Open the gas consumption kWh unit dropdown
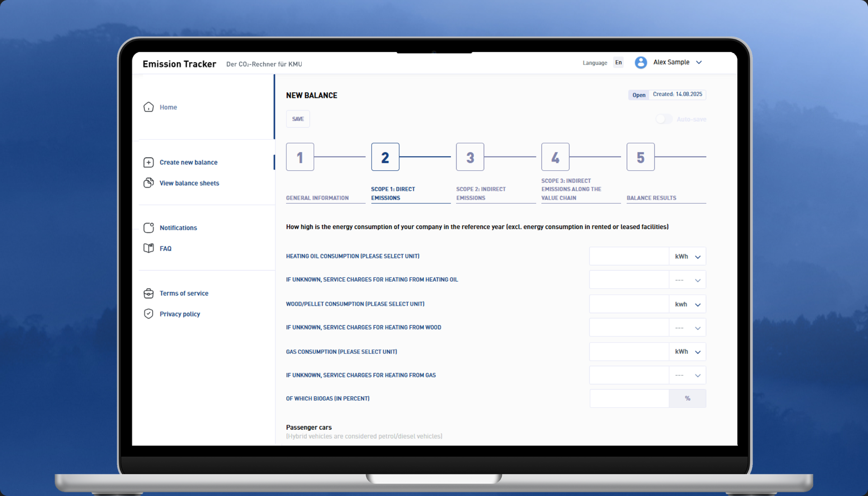This screenshot has height=496, width=868. click(x=687, y=352)
